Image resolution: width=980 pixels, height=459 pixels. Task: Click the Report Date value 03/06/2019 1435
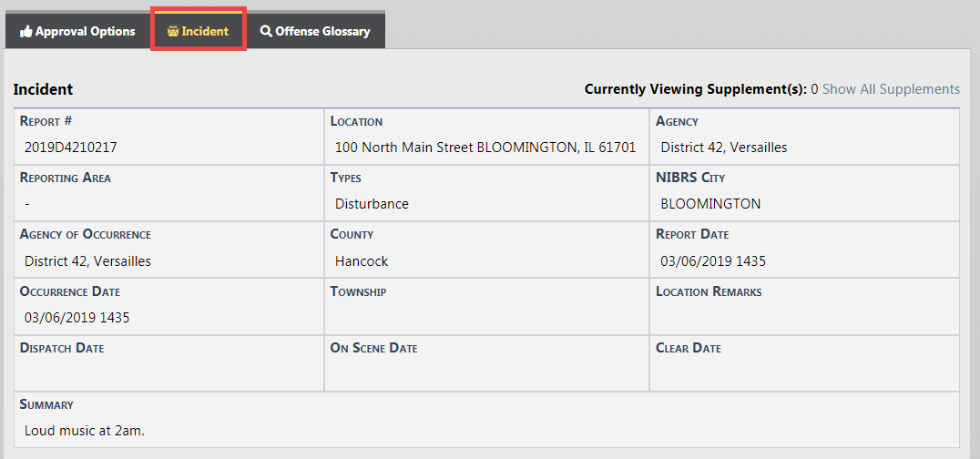pos(713,261)
